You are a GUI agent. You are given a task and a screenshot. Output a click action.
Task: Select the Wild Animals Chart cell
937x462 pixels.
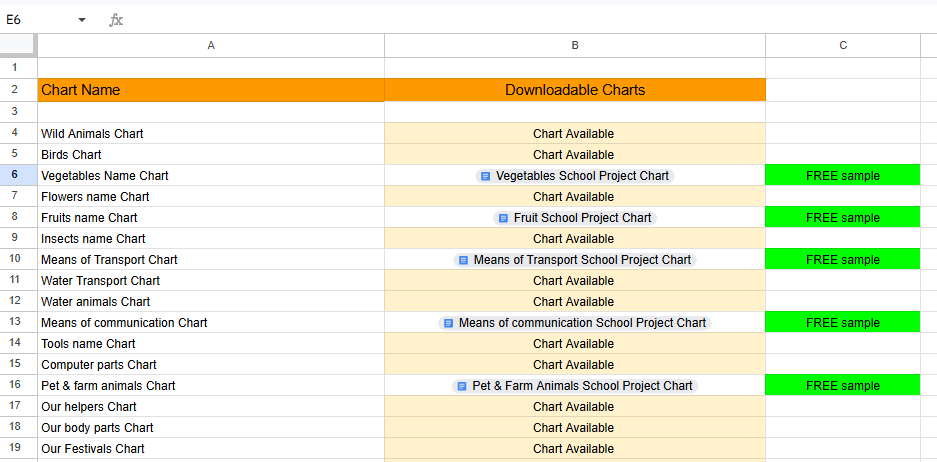click(211, 133)
